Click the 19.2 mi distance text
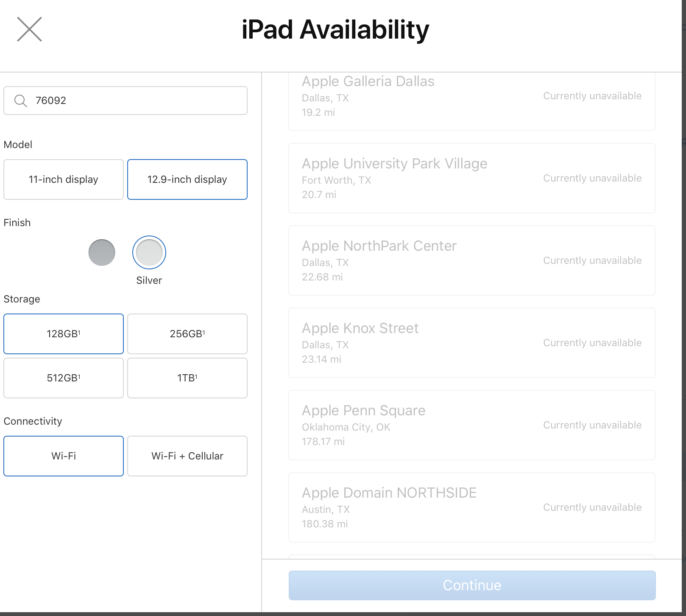This screenshot has height=616, width=686. (318, 112)
